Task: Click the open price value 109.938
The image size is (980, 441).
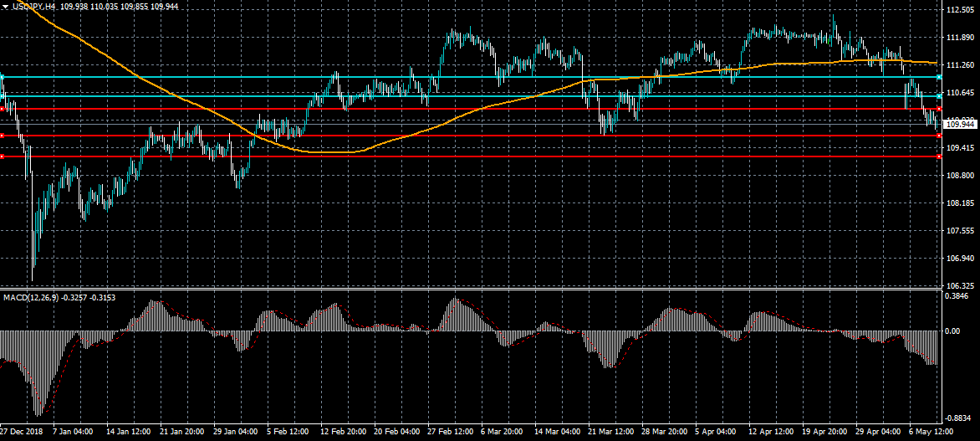Action: tap(74, 7)
